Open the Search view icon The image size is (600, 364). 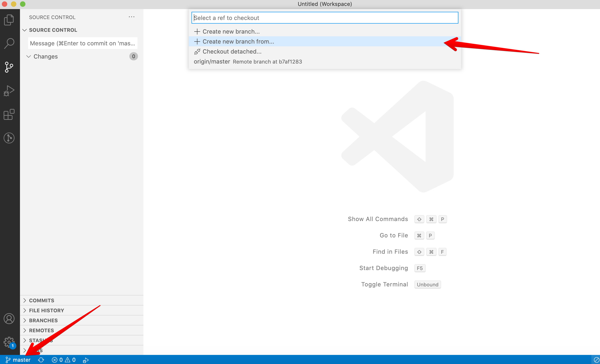click(9, 43)
